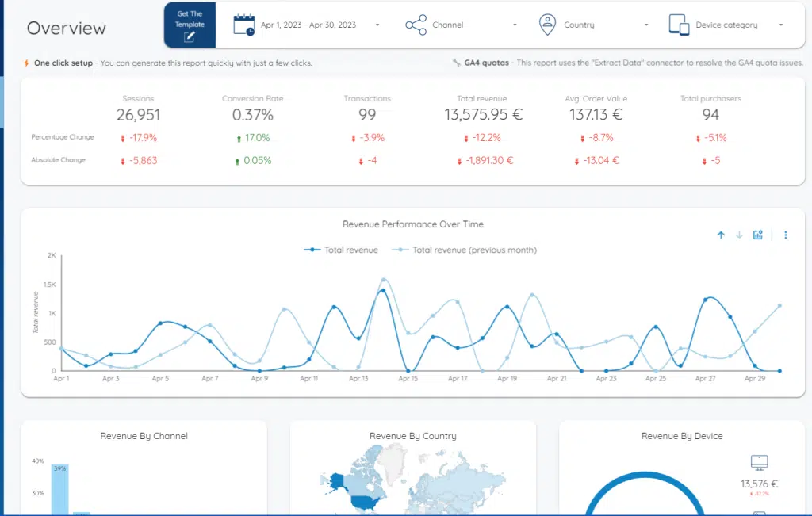Click the Sessions value 26,951

click(x=138, y=115)
